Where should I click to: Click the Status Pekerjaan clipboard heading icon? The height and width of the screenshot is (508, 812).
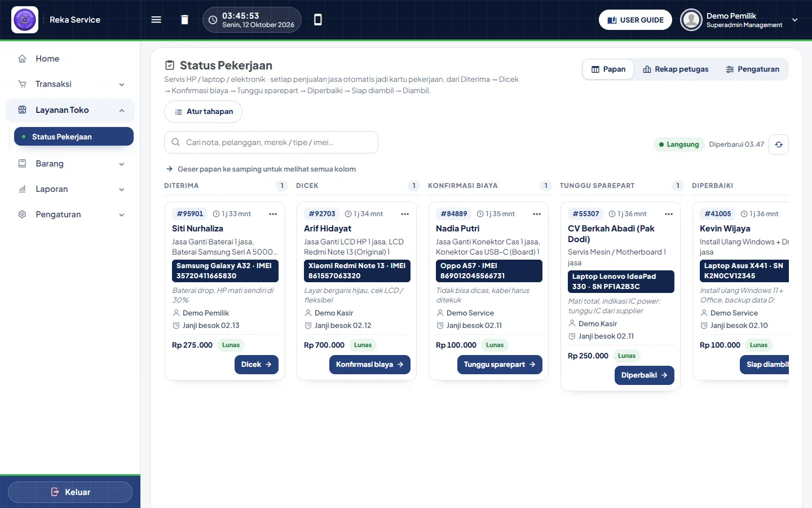click(x=170, y=65)
